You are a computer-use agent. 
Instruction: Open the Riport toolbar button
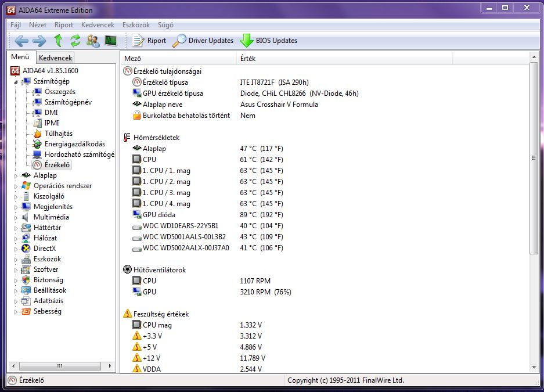pyautogui.click(x=149, y=41)
